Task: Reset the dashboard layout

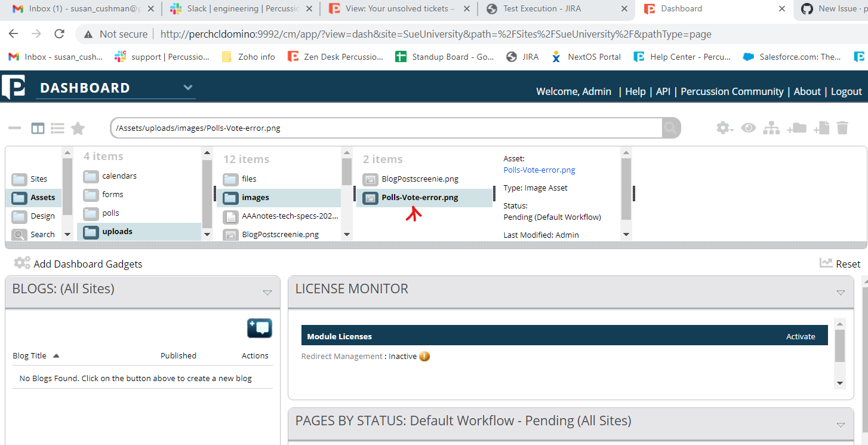Action: click(840, 264)
